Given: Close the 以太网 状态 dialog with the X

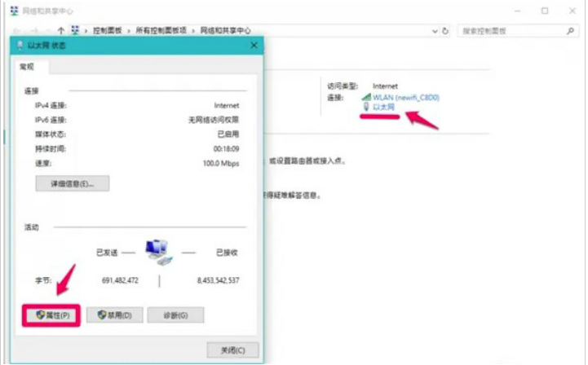Looking at the screenshot, I should (x=254, y=46).
